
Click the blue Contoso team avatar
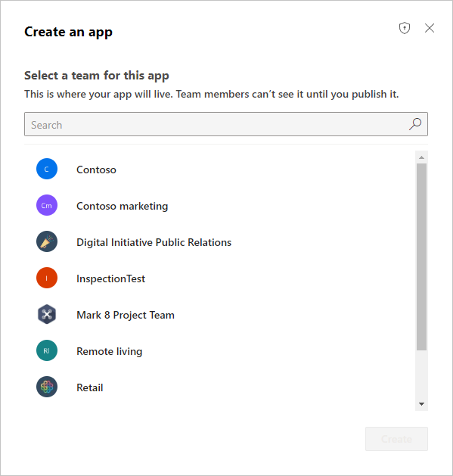point(47,169)
